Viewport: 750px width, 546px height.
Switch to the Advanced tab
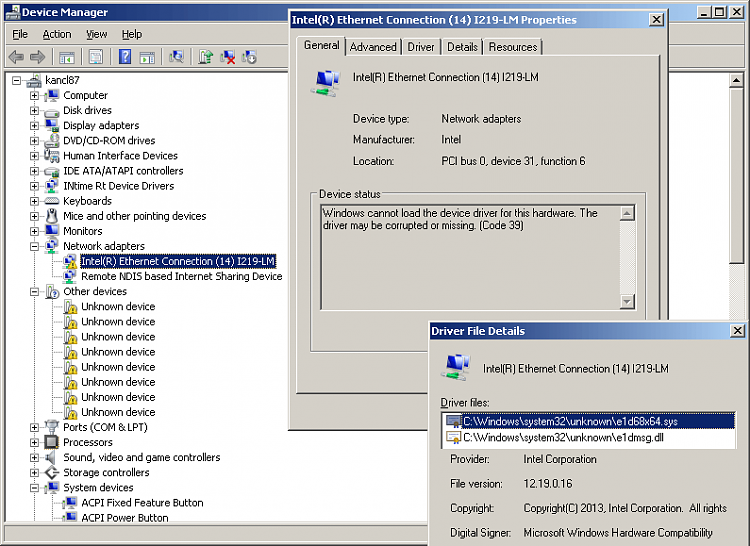pos(373,47)
